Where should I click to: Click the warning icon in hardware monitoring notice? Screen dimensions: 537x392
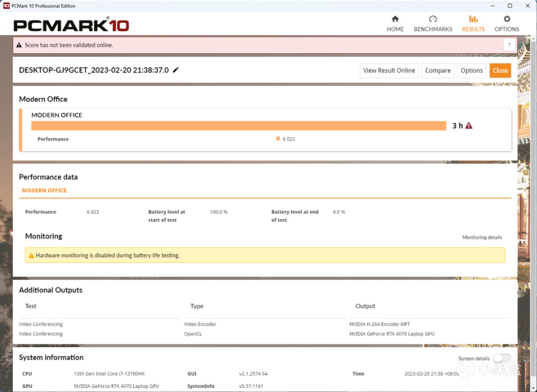[31, 255]
